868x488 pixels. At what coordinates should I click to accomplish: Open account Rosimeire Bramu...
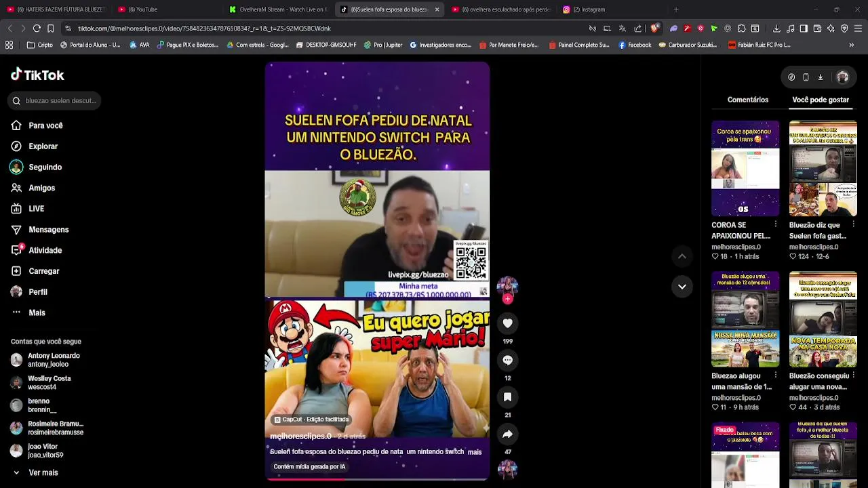[47, 428]
